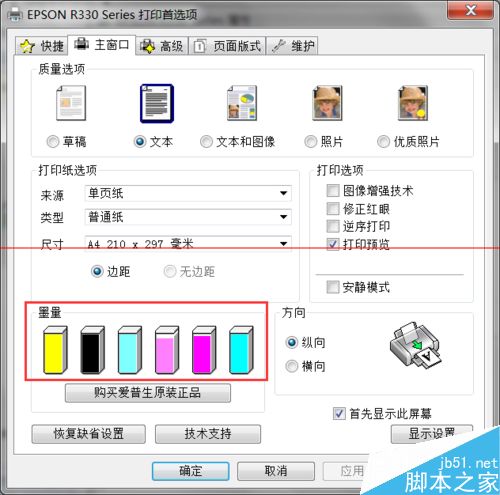Check the yellow ink cartridge level
This screenshot has height=495, width=500.
click(55, 350)
